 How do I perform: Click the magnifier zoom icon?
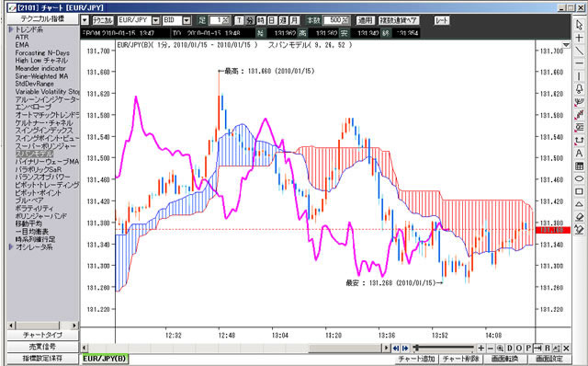click(500, 348)
